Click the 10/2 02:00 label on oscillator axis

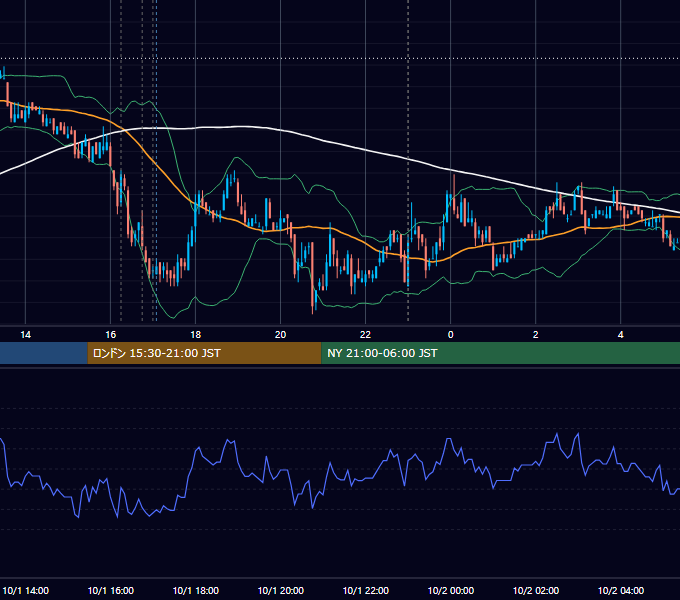(x=536, y=590)
